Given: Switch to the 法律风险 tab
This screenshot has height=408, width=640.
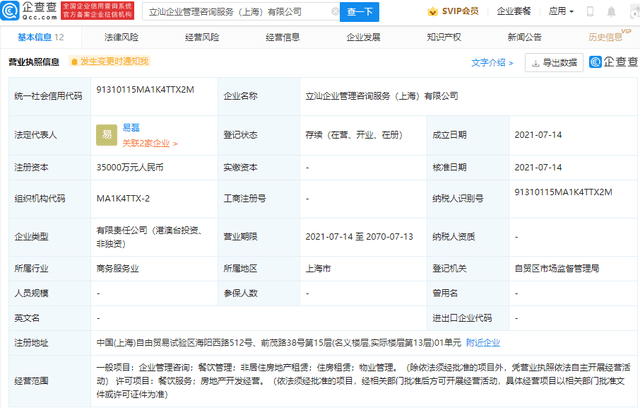Looking at the screenshot, I should (121, 37).
